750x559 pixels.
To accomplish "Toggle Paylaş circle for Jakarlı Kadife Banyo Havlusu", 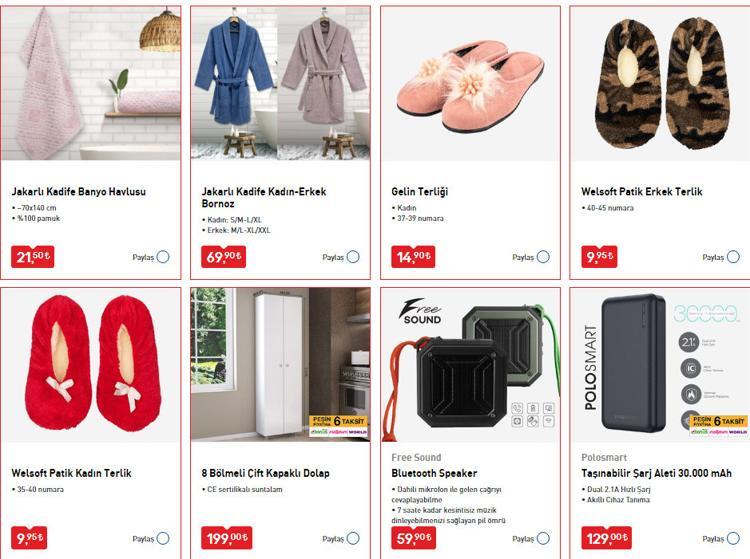I will tap(163, 257).
